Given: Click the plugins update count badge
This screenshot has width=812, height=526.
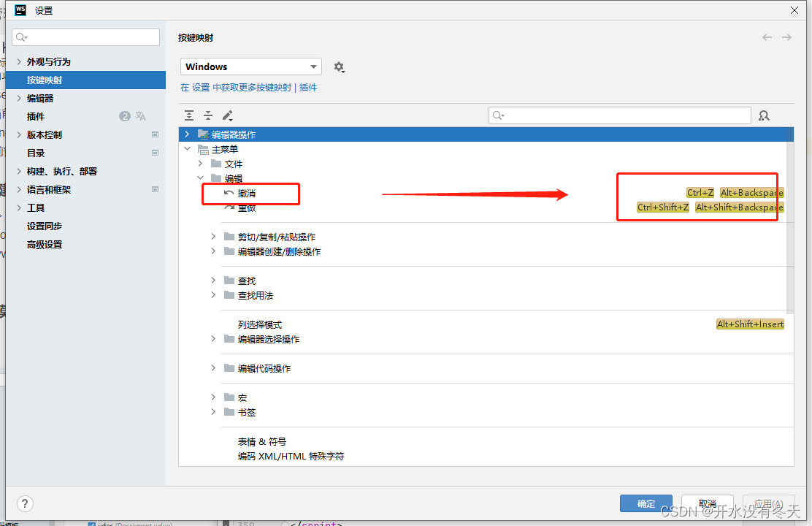Looking at the screenshot, I should (x=124, y=116).
